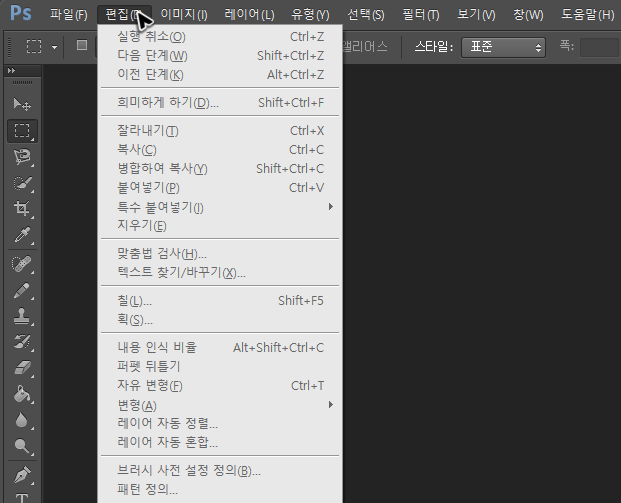This screenshot has width=621, height=503.
Task: Select the Quick Selection tool
Action: tap(22, 183)
